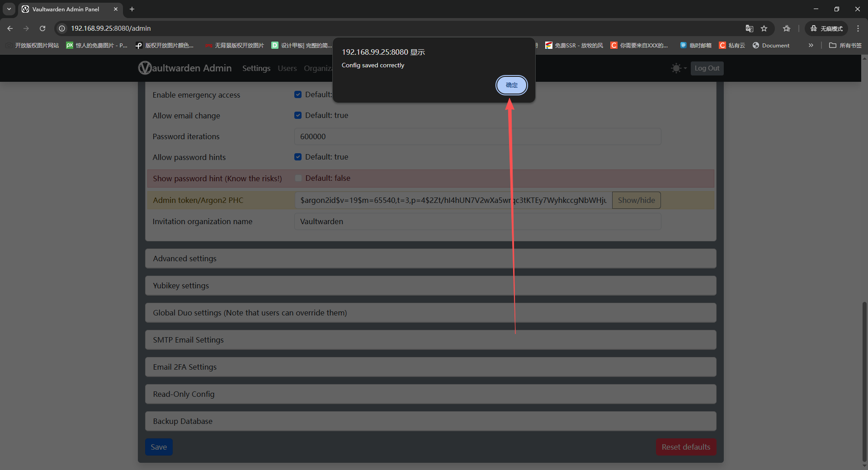868x470 pixels.
Task: Click the blue Save button
Action: [x=159, y=447]
